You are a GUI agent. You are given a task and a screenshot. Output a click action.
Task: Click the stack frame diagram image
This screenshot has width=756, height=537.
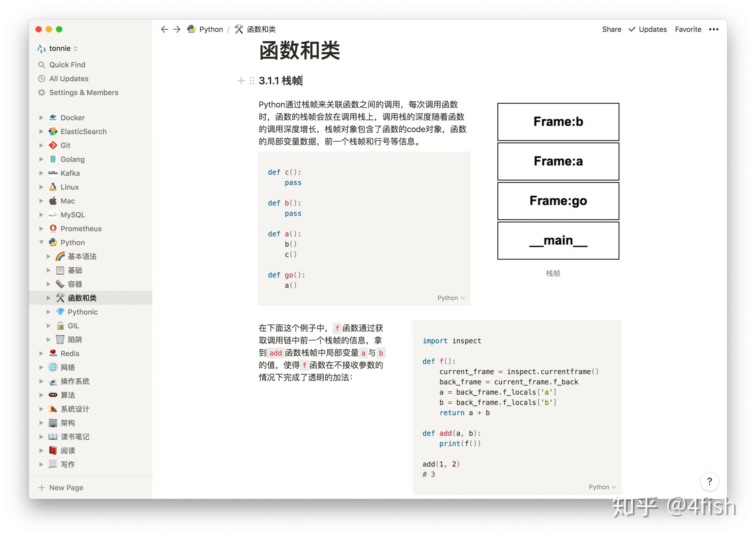point(558,181)
